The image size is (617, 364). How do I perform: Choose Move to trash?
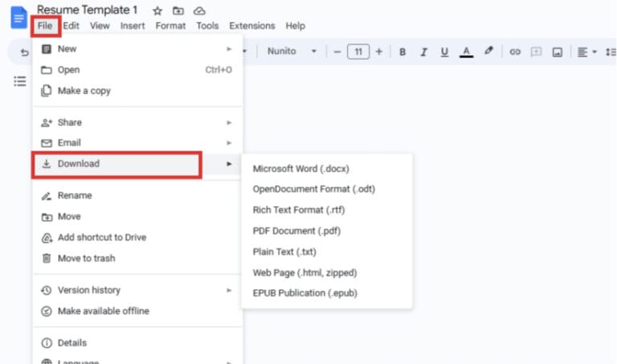tap(137, 258)
